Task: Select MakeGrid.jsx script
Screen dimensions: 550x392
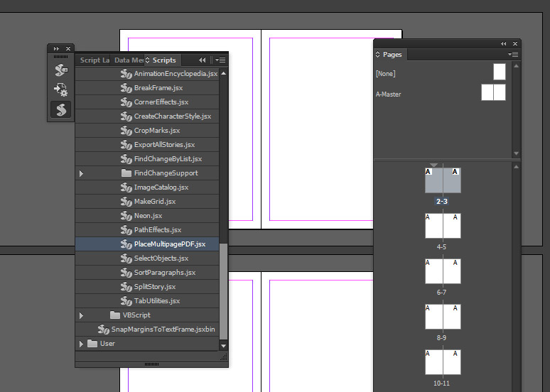Action: point(147,202)
